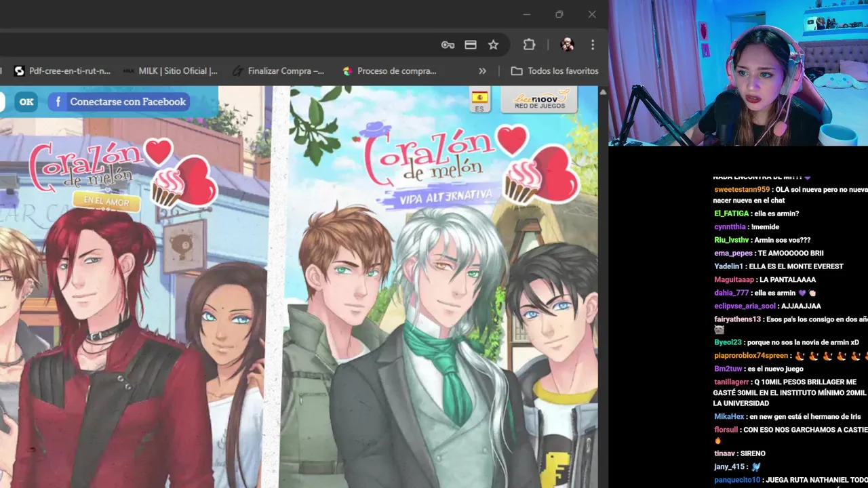This screenshot has width=868, height=488.
Task: Click the payment methods card icon
Action: 471,45
